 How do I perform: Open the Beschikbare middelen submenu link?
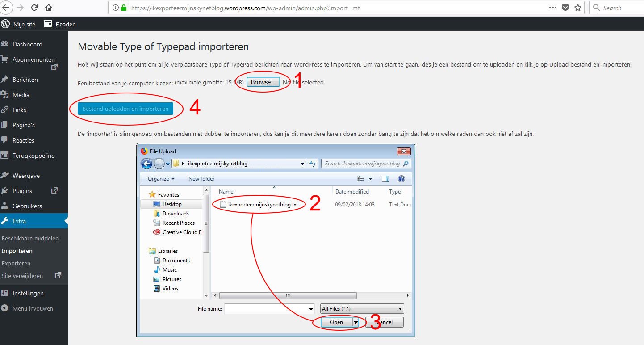pos(30,238)
